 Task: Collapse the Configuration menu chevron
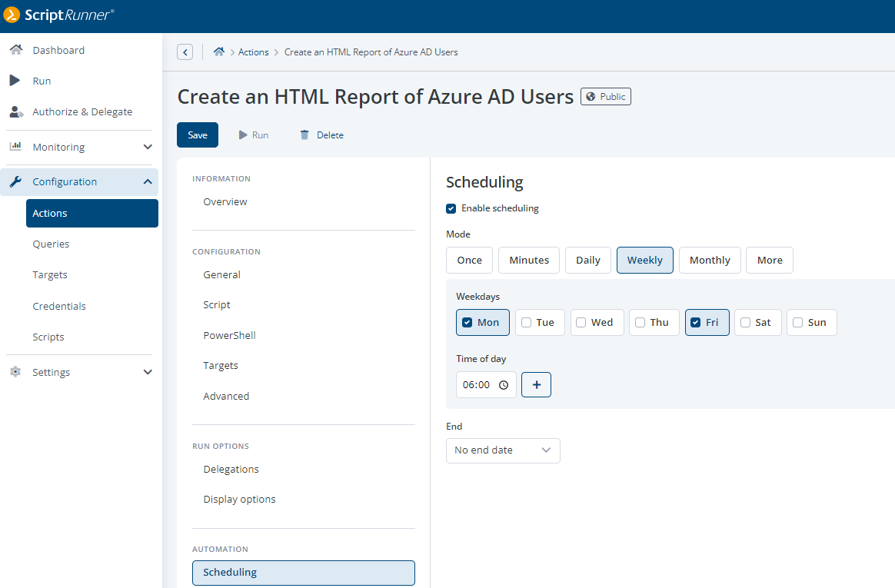(148, 181)
